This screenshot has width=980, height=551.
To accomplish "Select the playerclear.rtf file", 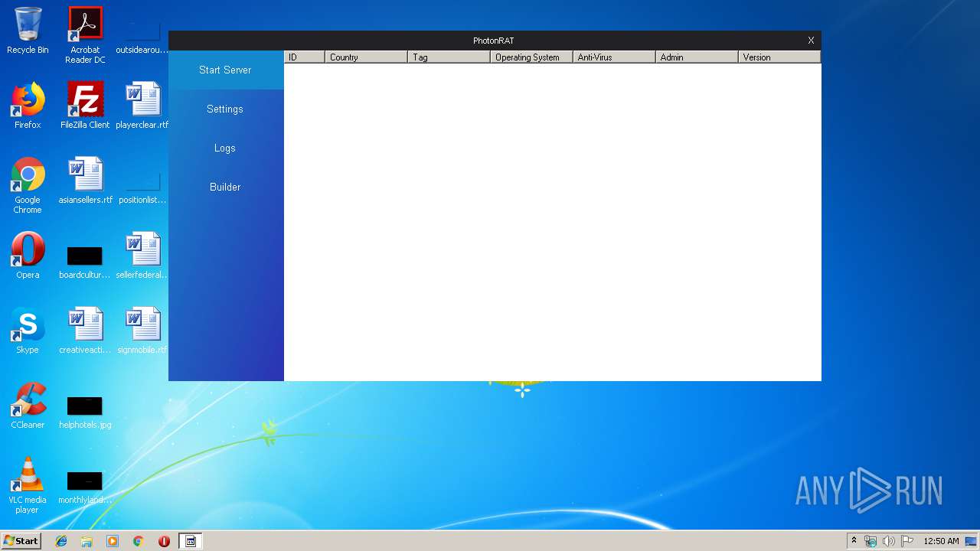I will click(x=142, y=106).
